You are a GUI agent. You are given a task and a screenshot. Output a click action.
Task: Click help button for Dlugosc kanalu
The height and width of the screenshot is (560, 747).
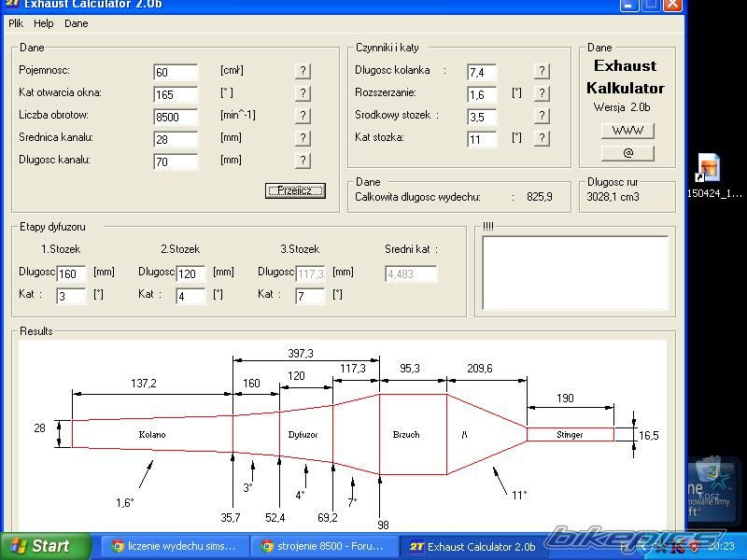(x=303, y=161)
